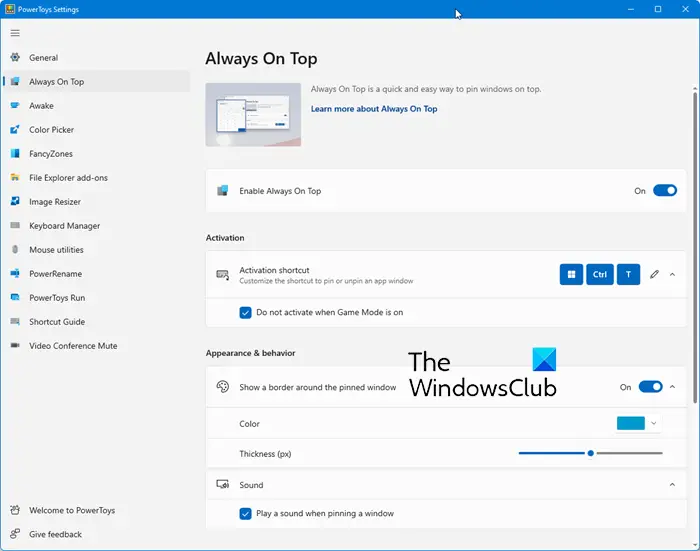Click the PowerRename icon
This screenshot has width=700, height=551.
point(15,273)
